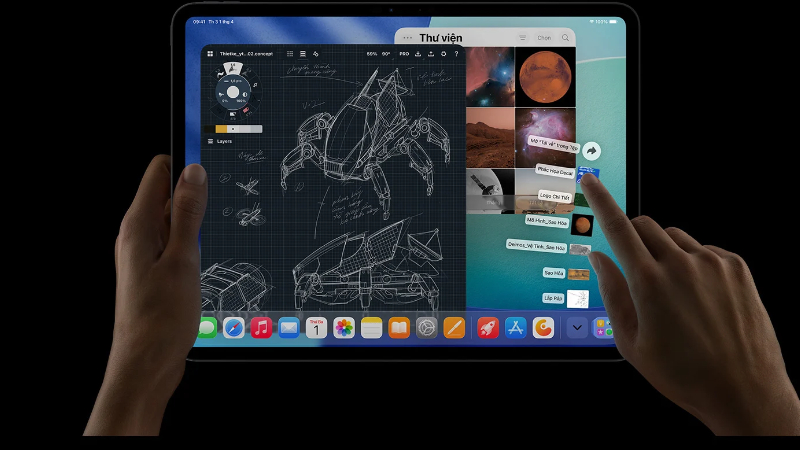Click the Chọn button in Photos
Viewport: 800px width, 450px height.
[544, 38]
